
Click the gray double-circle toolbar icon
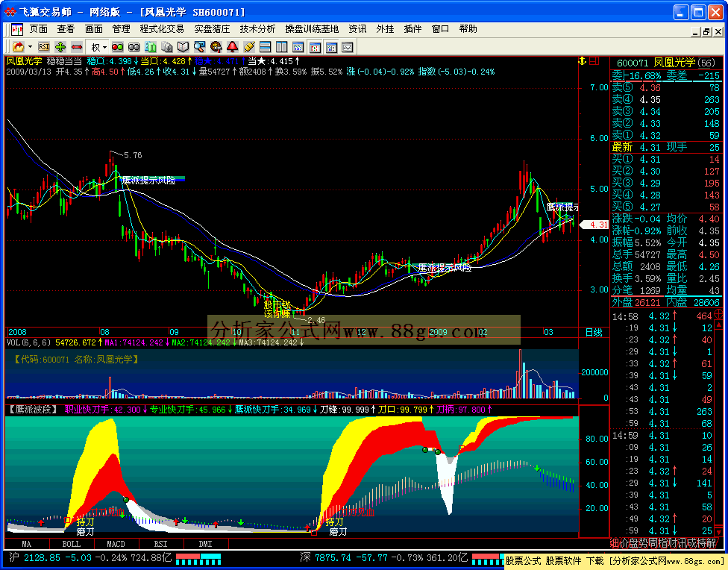pyautogui.click(x=134, y=46)
